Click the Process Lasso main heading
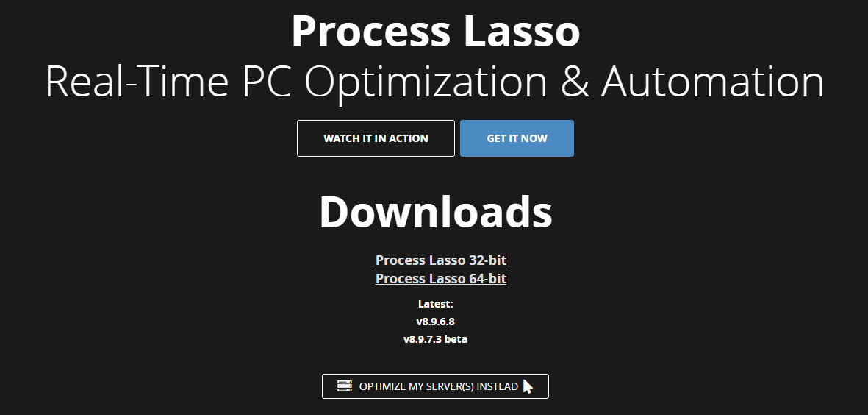 tap(435, 31)
